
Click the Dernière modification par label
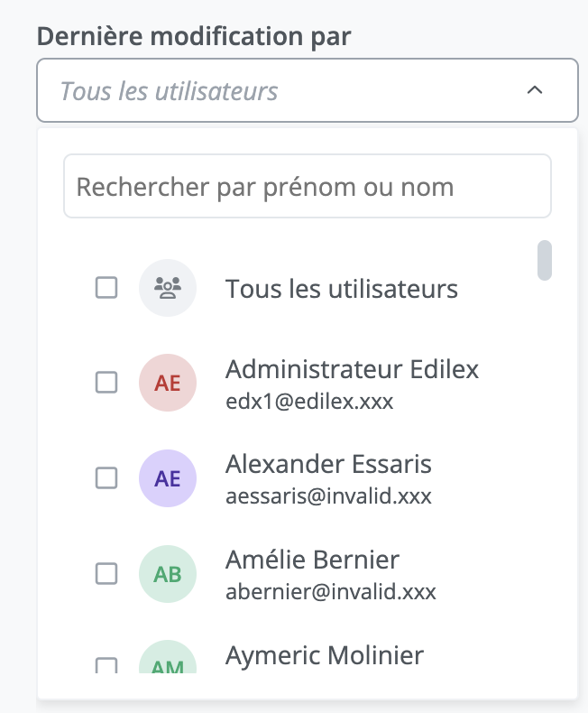(194, 36)
